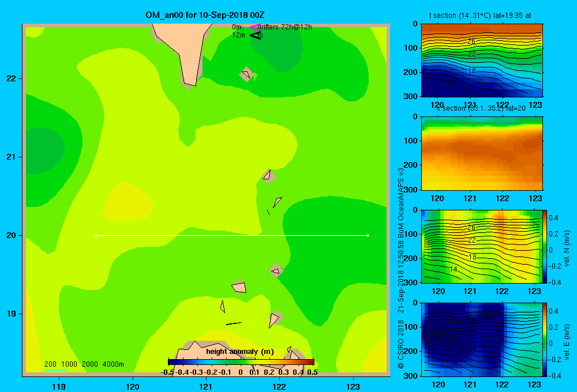The width and height of the screenshot is (577, 392).
Task: Click the 'vel. E (m/s)' axis label
Action: coord(567,341)
